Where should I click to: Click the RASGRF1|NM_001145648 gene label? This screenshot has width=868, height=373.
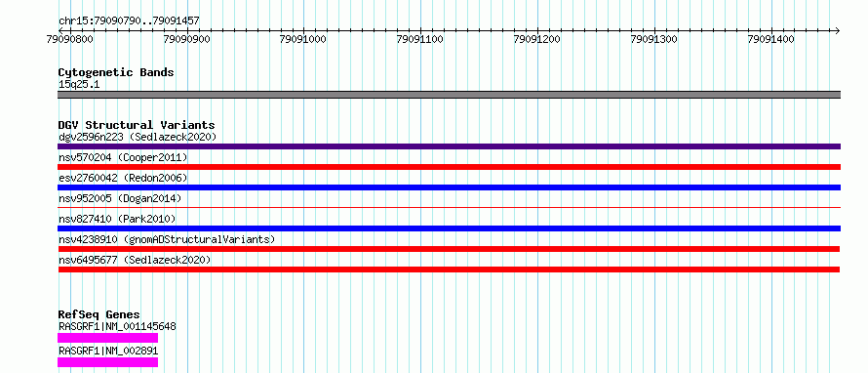[117, 326]
